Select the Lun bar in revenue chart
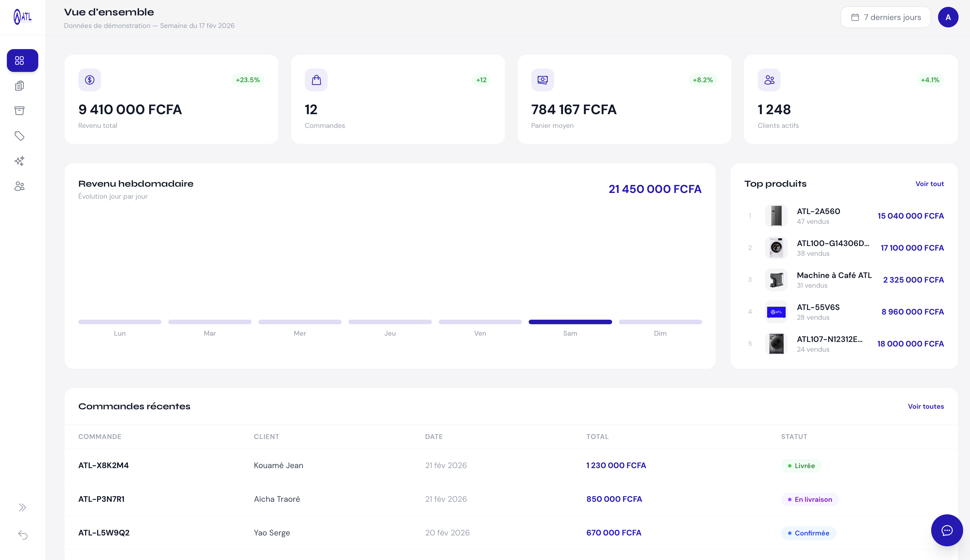 coord(120,322)
